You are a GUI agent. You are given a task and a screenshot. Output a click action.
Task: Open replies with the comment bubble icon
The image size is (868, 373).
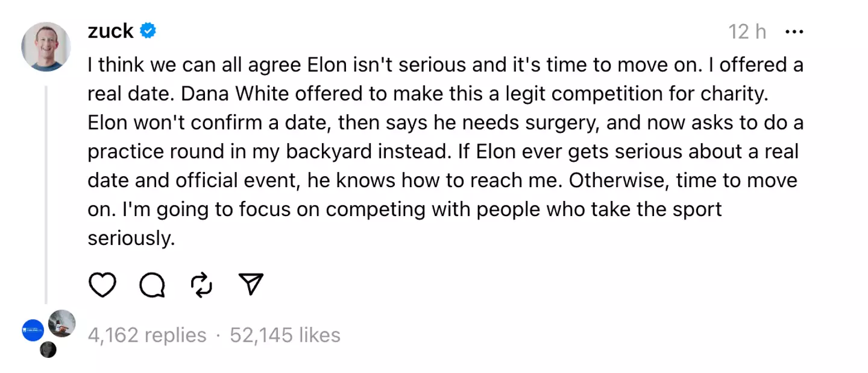coord(152,285)
